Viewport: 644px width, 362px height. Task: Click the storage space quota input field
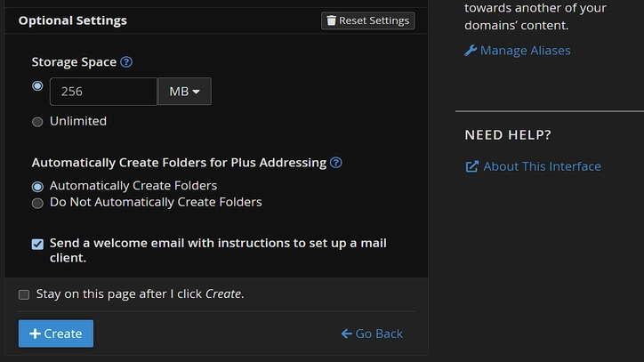pos(103,92)
